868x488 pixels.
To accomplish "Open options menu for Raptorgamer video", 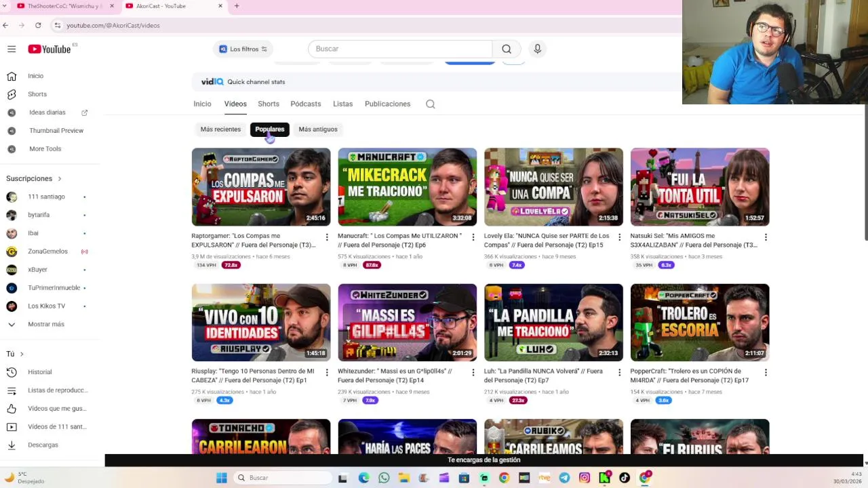I will pyautogui.click(x=326, y=237).
